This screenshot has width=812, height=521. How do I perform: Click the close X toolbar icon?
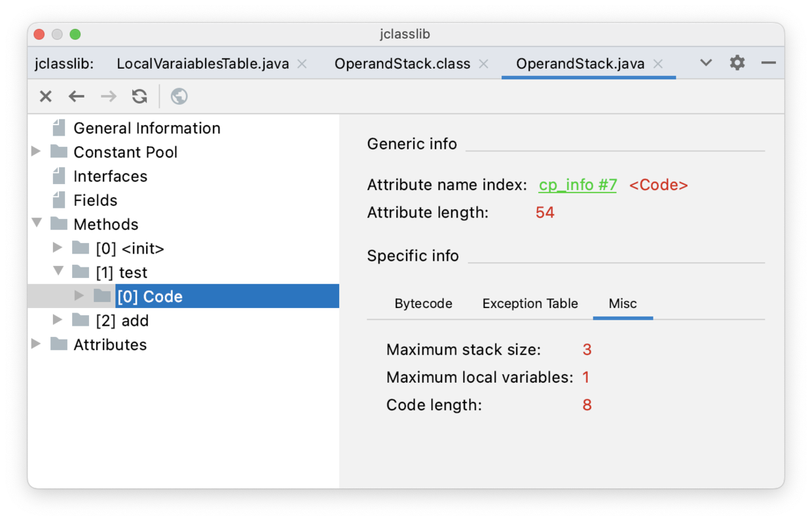click(45, 97)
